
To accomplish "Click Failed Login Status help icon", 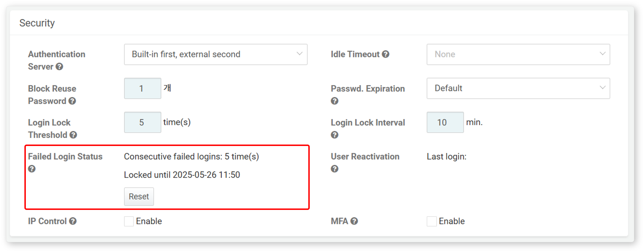I will (32, 169).
